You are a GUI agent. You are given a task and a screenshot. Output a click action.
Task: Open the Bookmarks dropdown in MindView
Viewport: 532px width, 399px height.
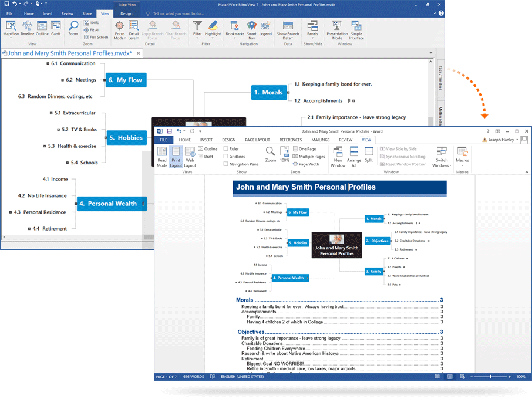(235, 29)
